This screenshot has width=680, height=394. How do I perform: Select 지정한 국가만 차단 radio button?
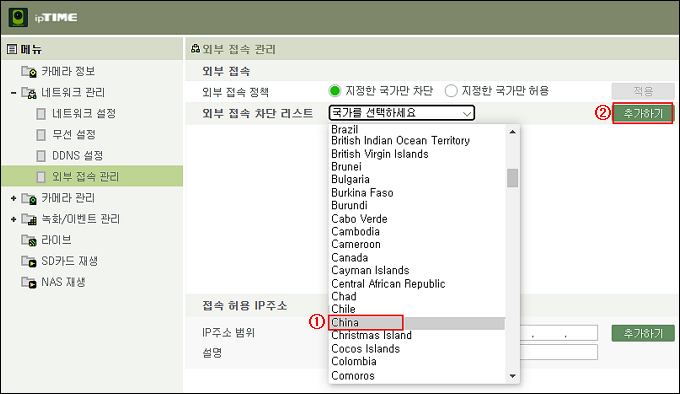click(334, 91)
